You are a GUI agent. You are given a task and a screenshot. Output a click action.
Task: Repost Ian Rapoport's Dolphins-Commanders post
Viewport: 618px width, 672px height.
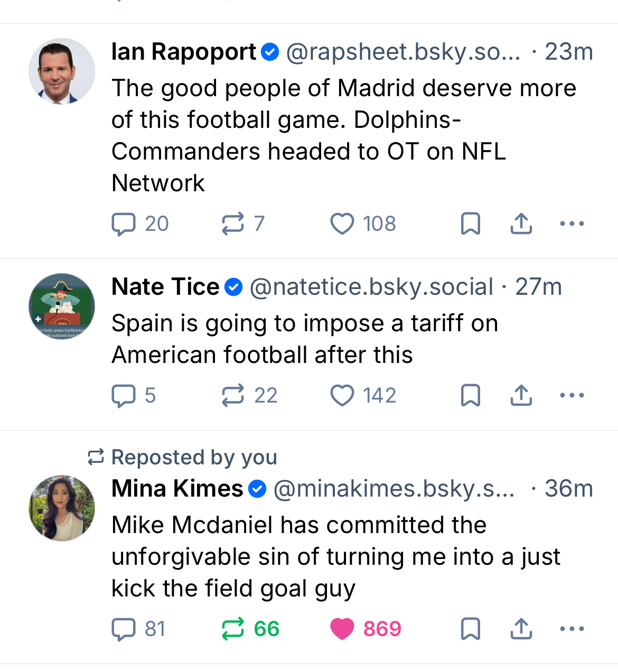(x=232, y=223)
